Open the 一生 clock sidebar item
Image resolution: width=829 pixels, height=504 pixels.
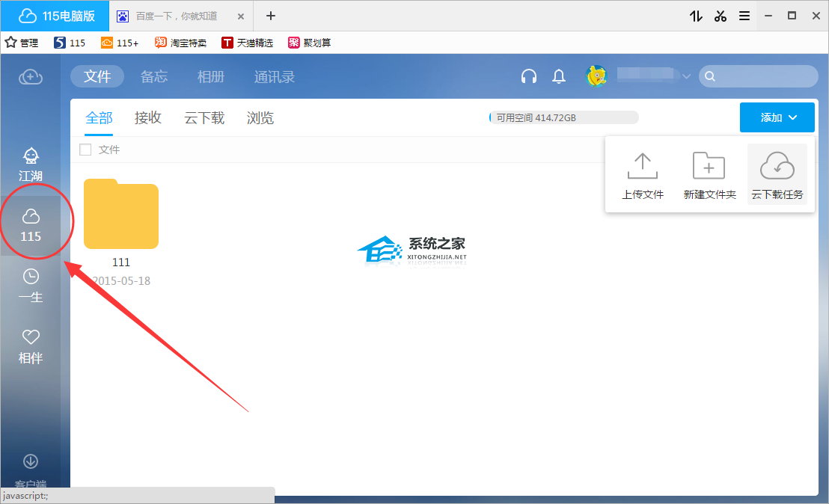point(31,286)
